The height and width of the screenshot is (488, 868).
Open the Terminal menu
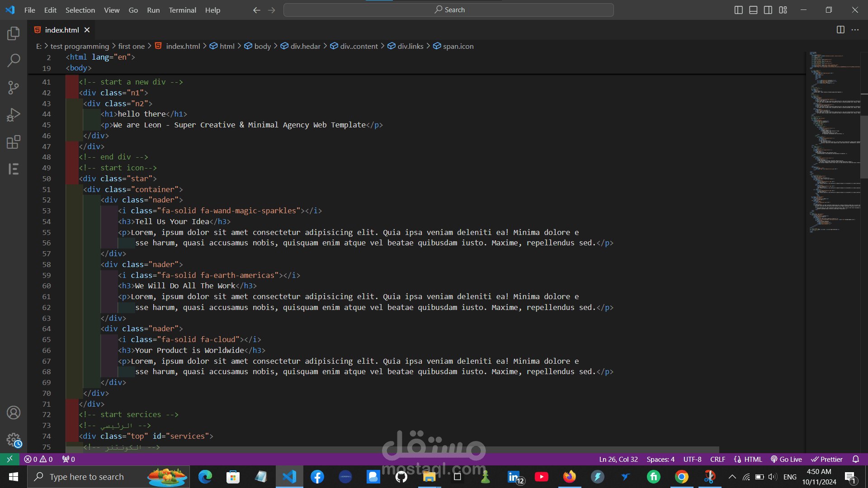182,10
